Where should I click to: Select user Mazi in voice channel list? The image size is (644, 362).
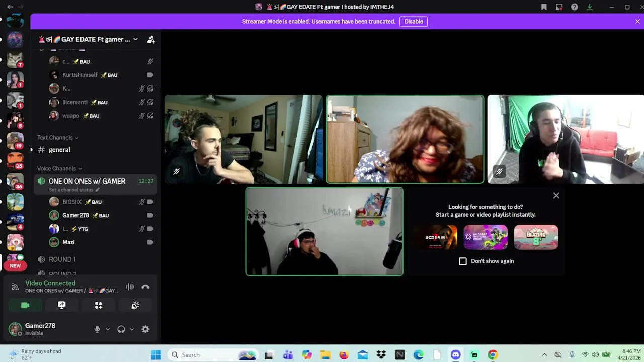(x=68, y=242)
